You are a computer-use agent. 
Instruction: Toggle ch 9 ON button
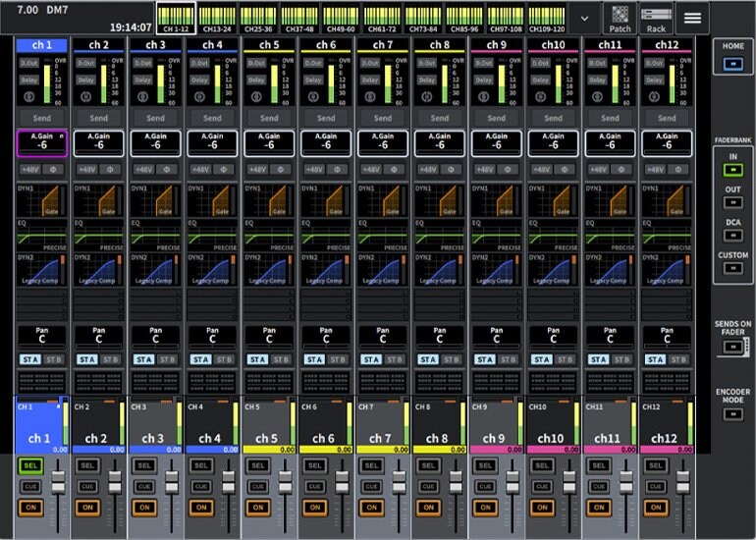tap(485, 508)
